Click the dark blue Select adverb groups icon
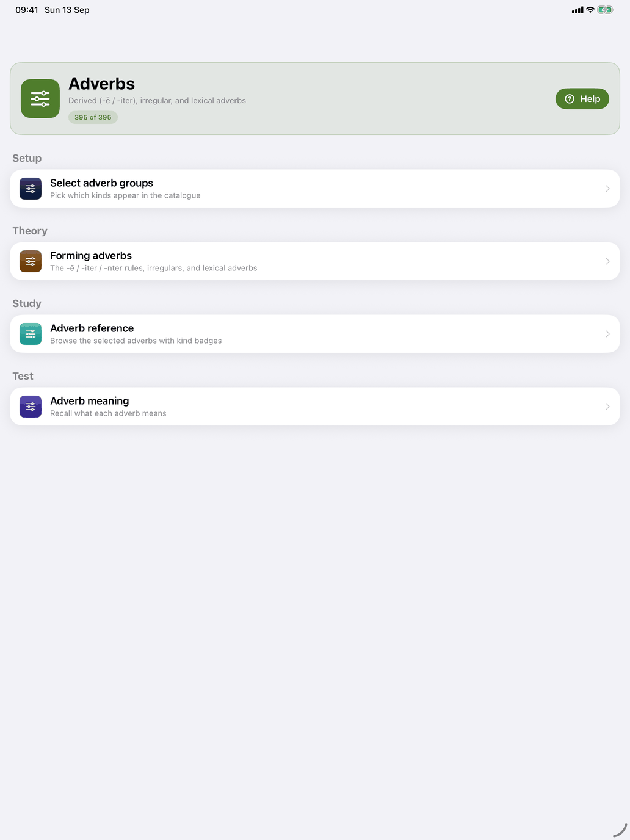 click(x=31, y=189)
